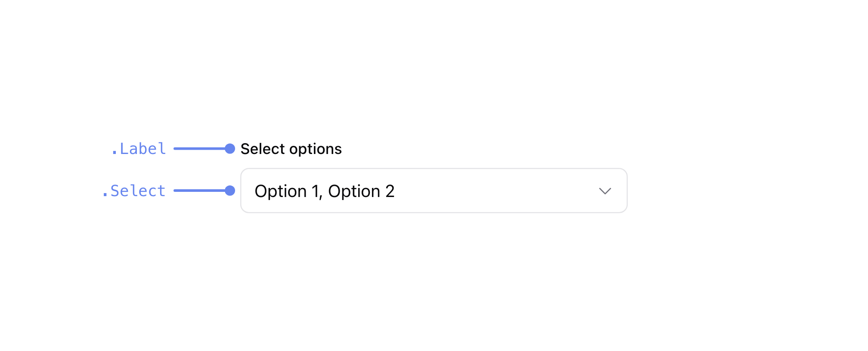Click the word 'options' in the label
This screenshot has height=351, width=868.
[x=315, y=149]
